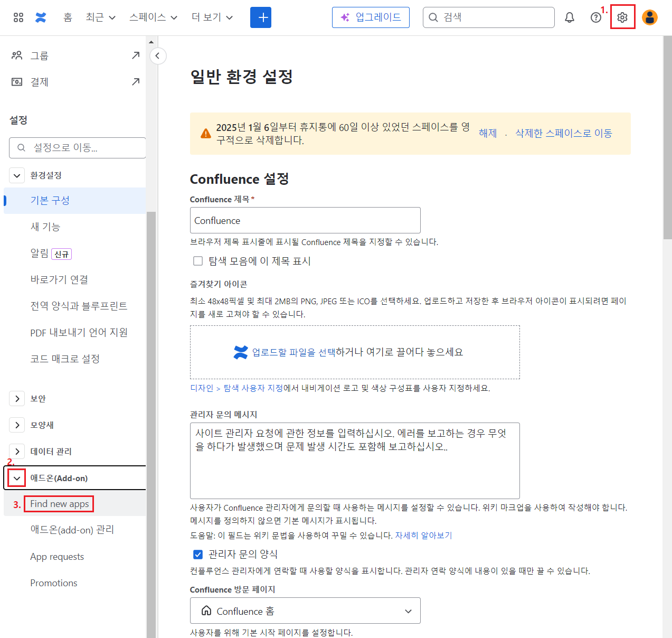
Task: Click 해제 link in banner
Action: click(x=488, y=133)
